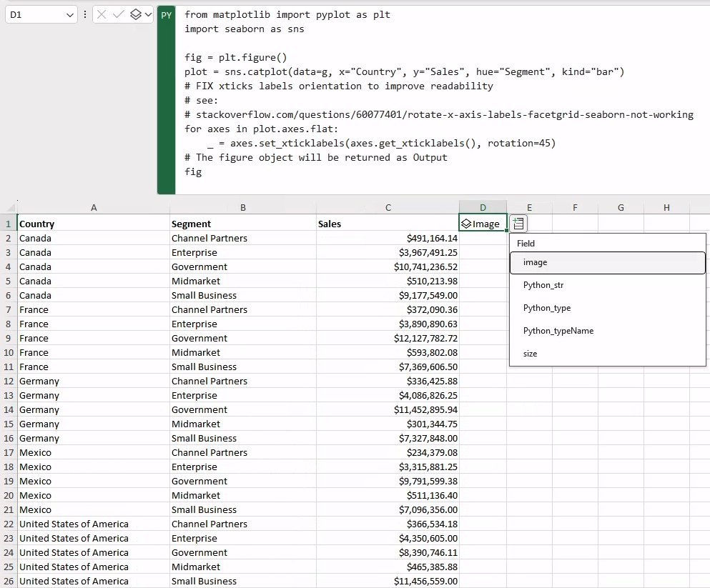This screenshot has width=710, height=588.
Task: Click inside the Name Box showing D1
Action: 36,14
